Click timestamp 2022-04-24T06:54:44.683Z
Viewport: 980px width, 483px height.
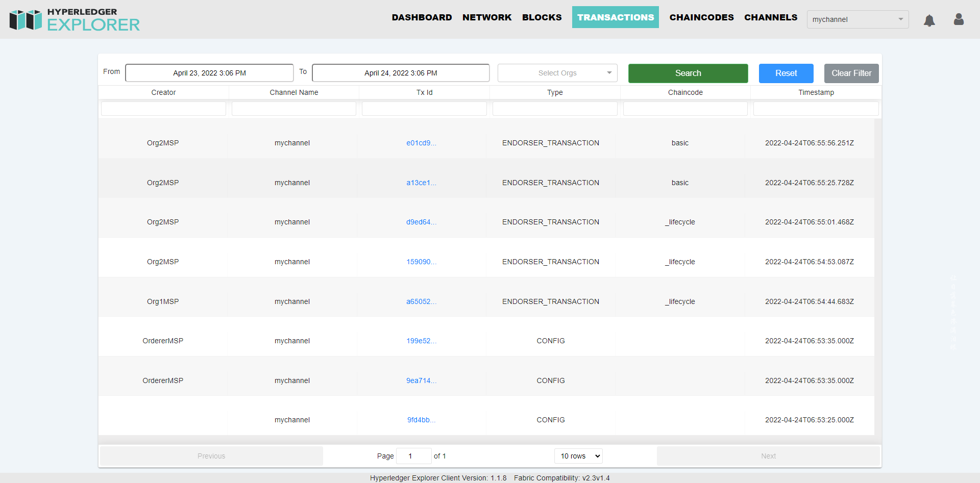point(810,301)
